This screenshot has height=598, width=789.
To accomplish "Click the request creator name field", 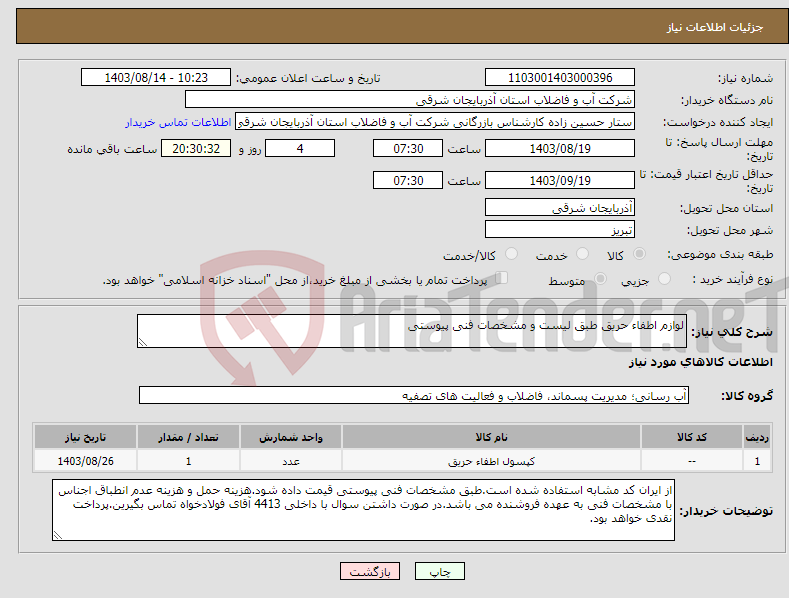I will 435,122.
